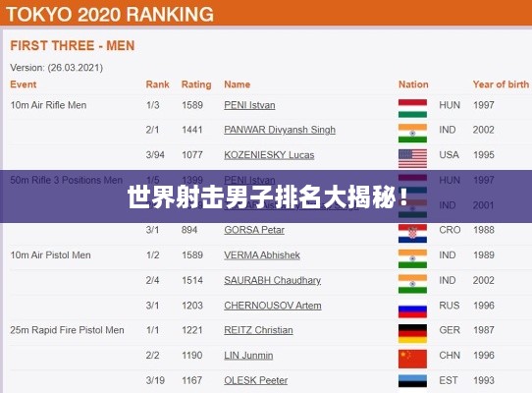Open PENI Istvan link under 10m Air Rifle
Screen dimensions: 532x393
[249, 105]
